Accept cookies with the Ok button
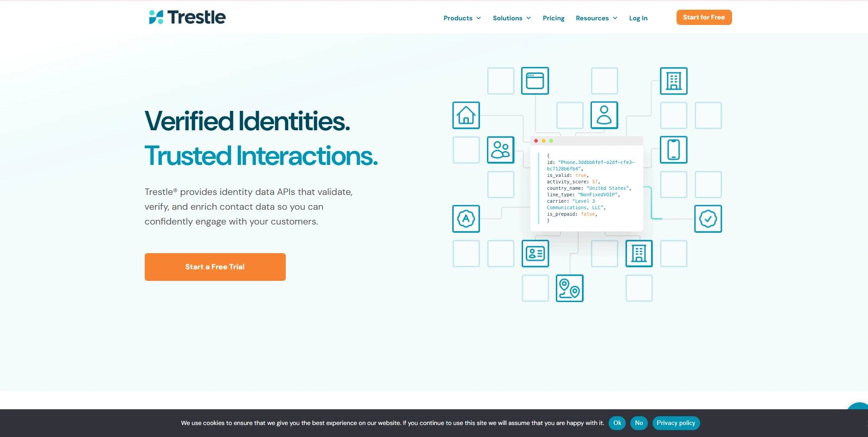This screenshot has height=437, width=868. [x=617, y=423]
